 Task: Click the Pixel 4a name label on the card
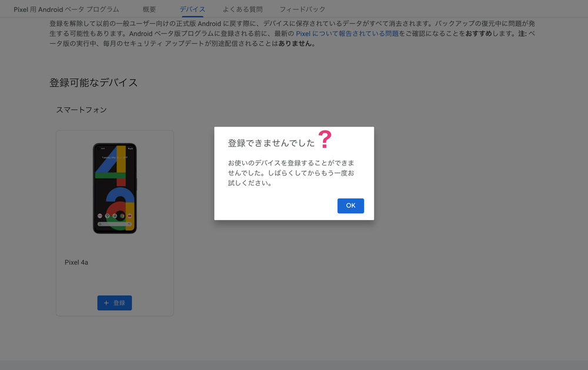(77, 262)
